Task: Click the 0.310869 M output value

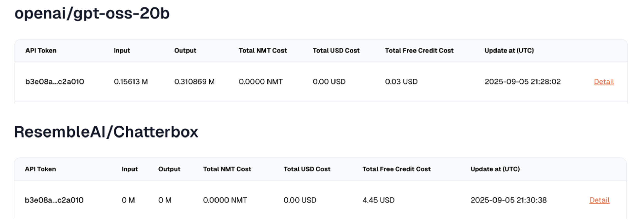Action: [x=195, y=82]
